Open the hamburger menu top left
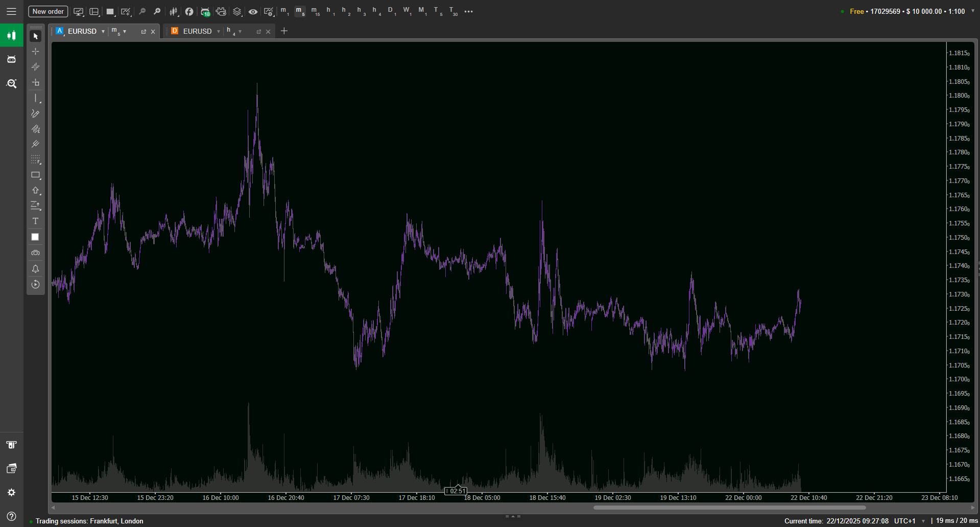Image resolution: width=980 pixels, height=527 pixels. (11, 11)
